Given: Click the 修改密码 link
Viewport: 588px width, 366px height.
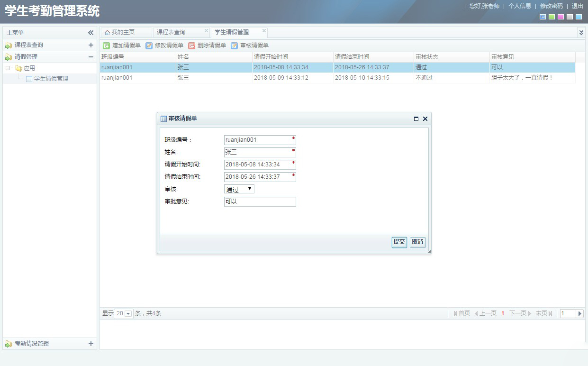Looking at the screenshot, I should [551, 6].
